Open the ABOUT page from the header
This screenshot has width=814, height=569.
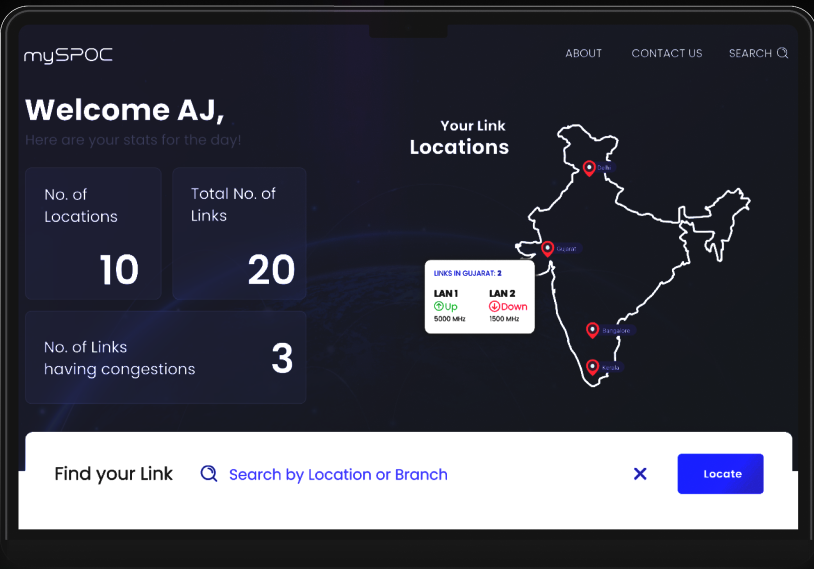pos(583,53)
